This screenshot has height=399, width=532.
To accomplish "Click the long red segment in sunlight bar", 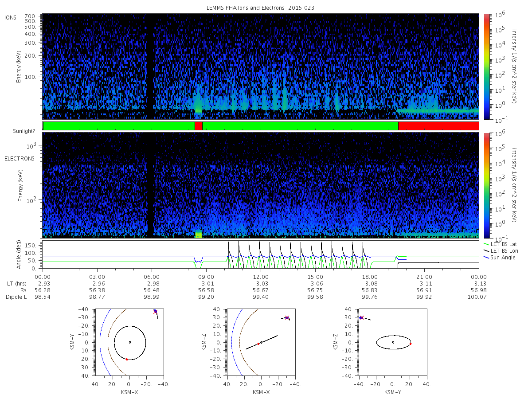I will (x=438, y=126).
